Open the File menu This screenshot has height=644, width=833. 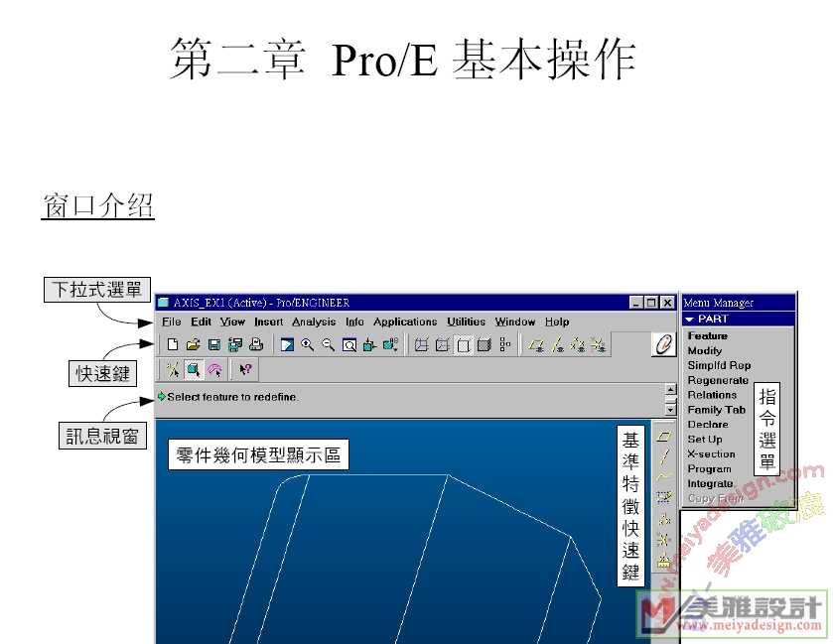point(172,322)
